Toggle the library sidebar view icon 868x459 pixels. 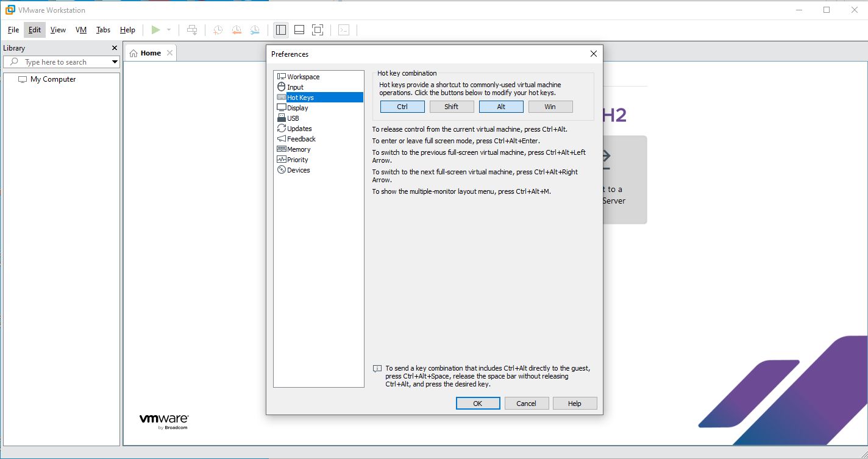pos(280,30)
